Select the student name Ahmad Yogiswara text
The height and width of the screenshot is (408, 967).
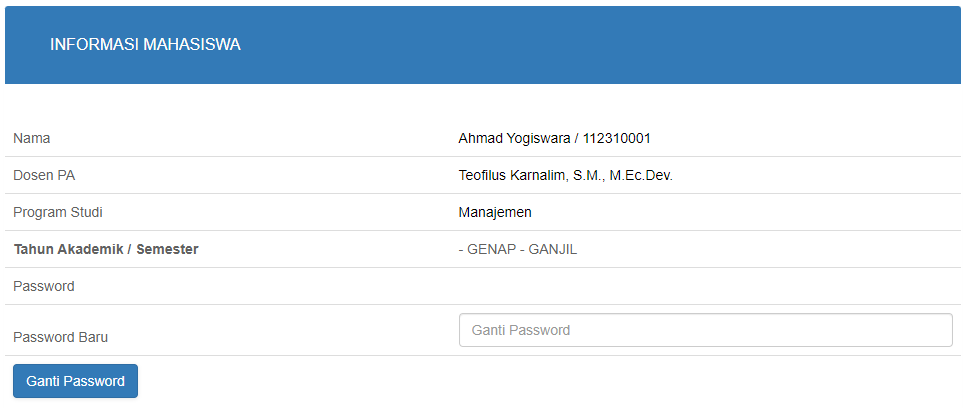(x=514, y=139)
